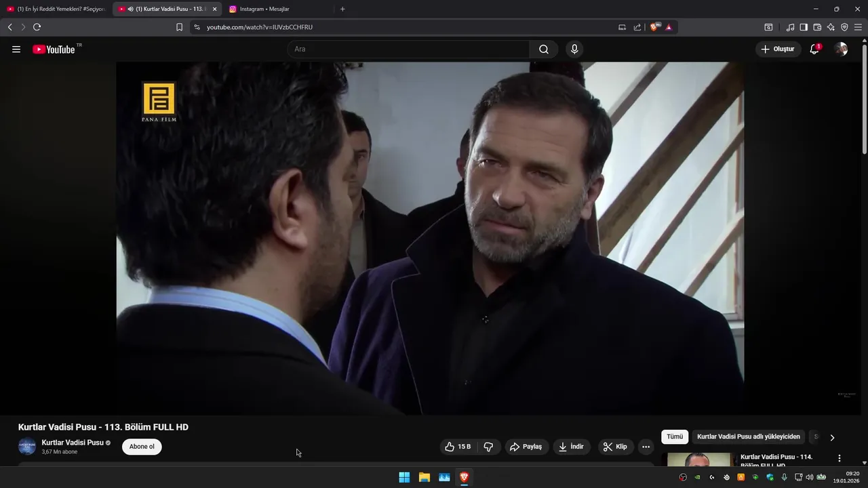Open Windows Security tray icon
This screenshot has width=868, height=488.
tap(770, 477)
